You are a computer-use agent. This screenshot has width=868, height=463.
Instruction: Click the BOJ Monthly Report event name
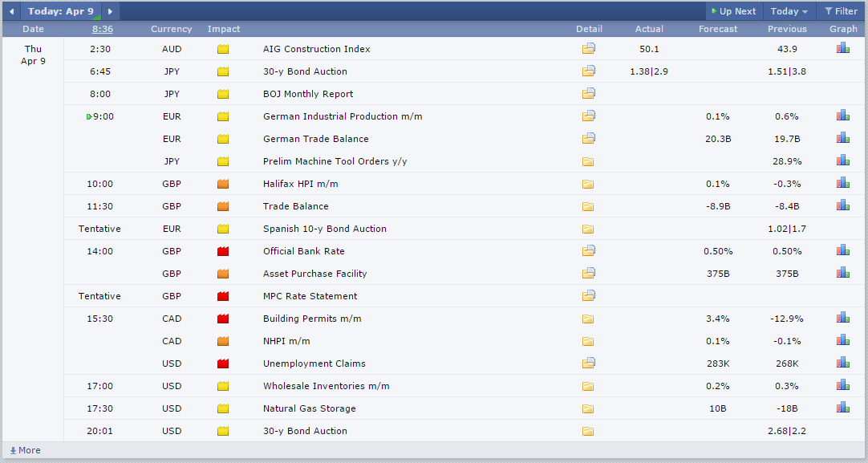308,94
